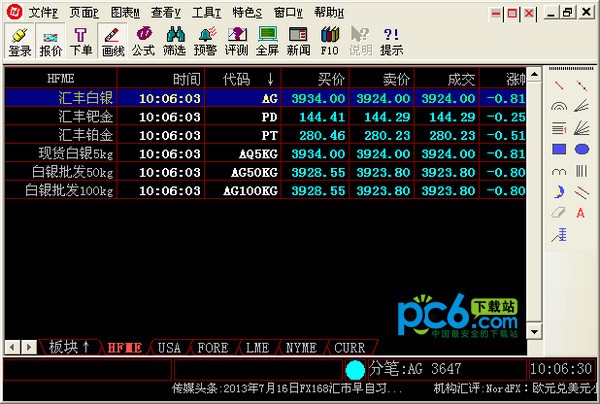Click the tab strip right scroll arrow
This screenshot has width=600, height=404.
click(29, 347)
